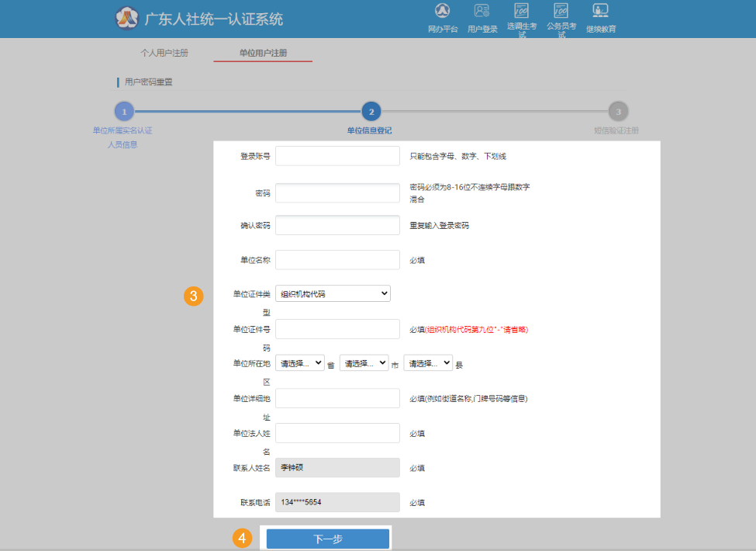Image resolution: width=756 pixels, height=551 pixels.
Task: Select the 单位法人姓名 input field
Action: pyautogui.click(x=337, y=433)
